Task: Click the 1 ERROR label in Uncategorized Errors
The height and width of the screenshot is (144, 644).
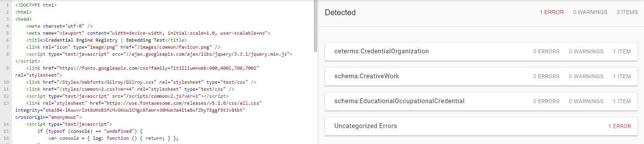Action: (x=620, y=126)
